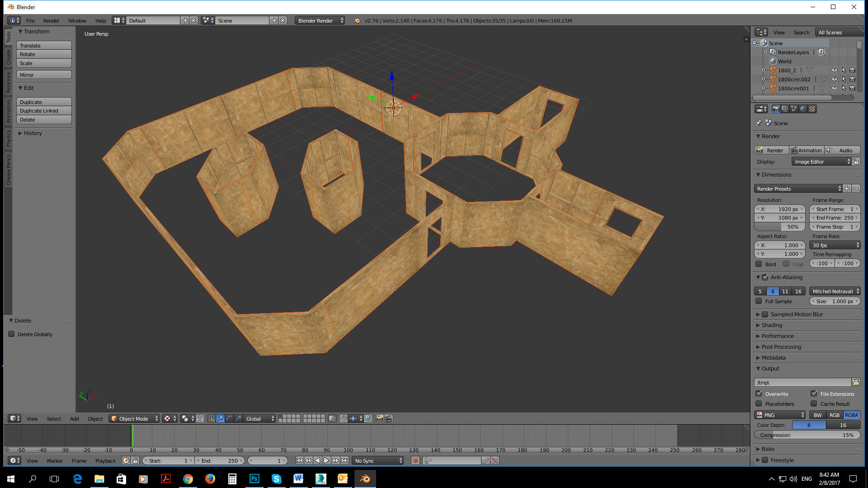The image size is (868, 488).
Task: Open the Mitchell-Netravali filter dropdown
Action: (x=835, y=291)
